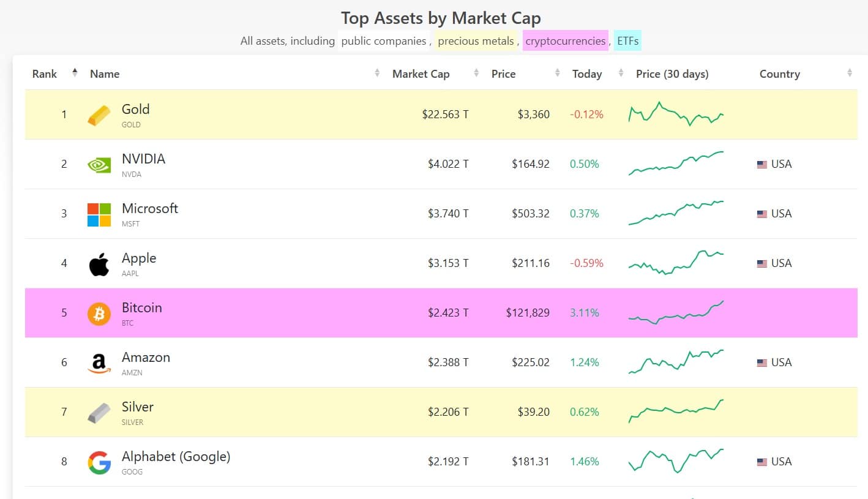Image resolution: width=868 pixels, height=499 pixels.
Task: Filter by cryptocurrencies category
Action: point(566,41)
